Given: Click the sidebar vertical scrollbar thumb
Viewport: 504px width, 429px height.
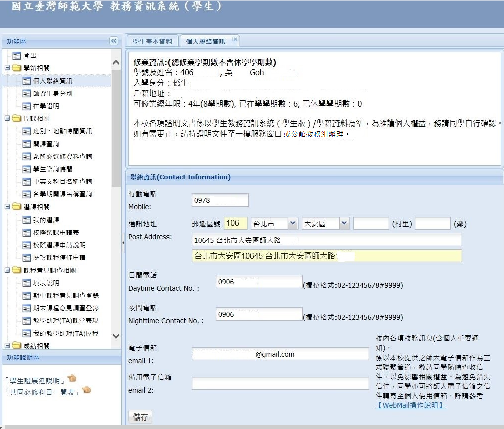Looking at the screenshot, I should click(116, 128).
